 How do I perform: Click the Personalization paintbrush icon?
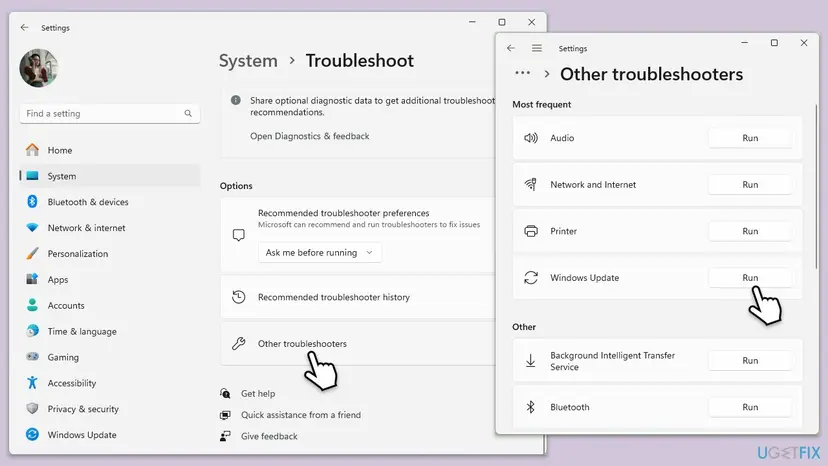coord(32,254)
